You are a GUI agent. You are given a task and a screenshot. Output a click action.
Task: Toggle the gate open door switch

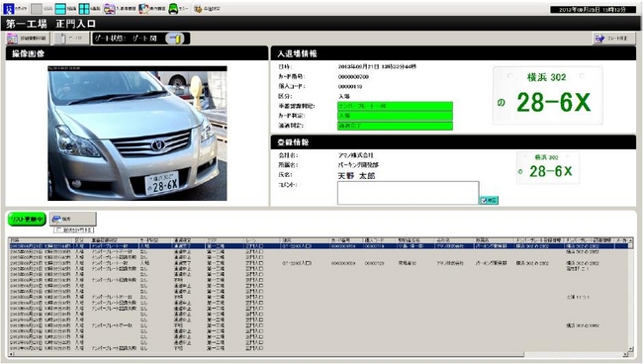point(175,39)
